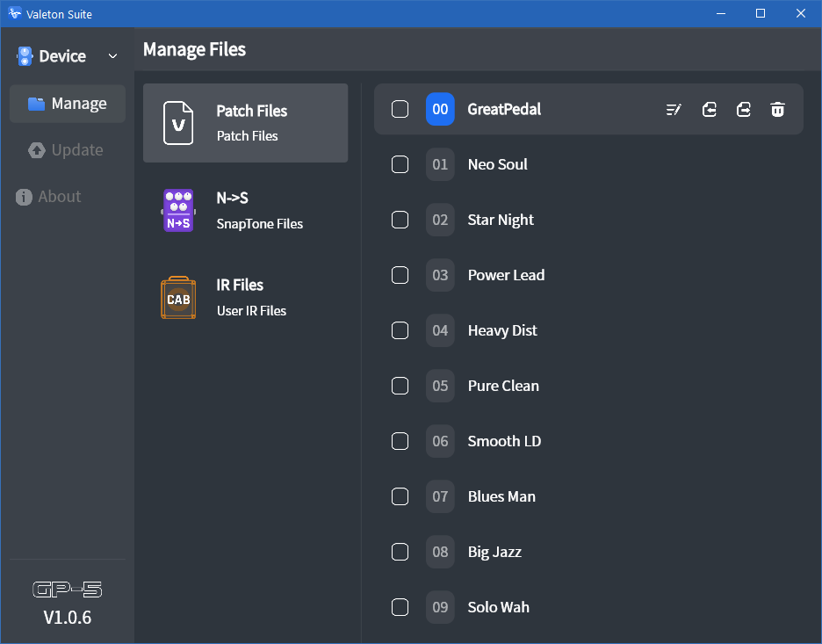Image resolution: width=822 pixels, height=644 pixels.
Task: Select the Solo Wah patch name
Action: click(499, 607)
